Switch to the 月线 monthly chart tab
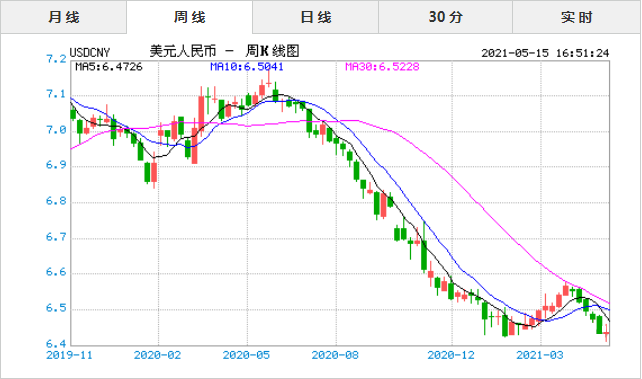Screen dimensions: 642x379 63,17
